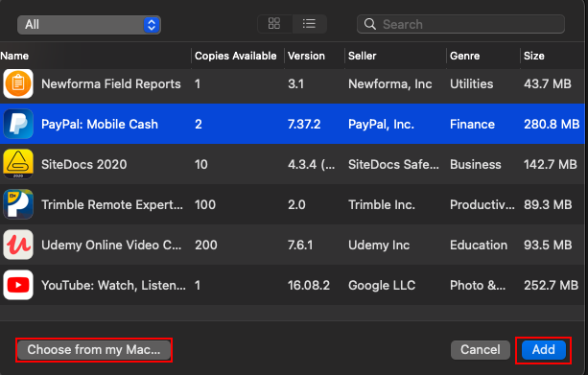Click the 142.7 MB size cell
588x375 pixels.
[551, 164]
